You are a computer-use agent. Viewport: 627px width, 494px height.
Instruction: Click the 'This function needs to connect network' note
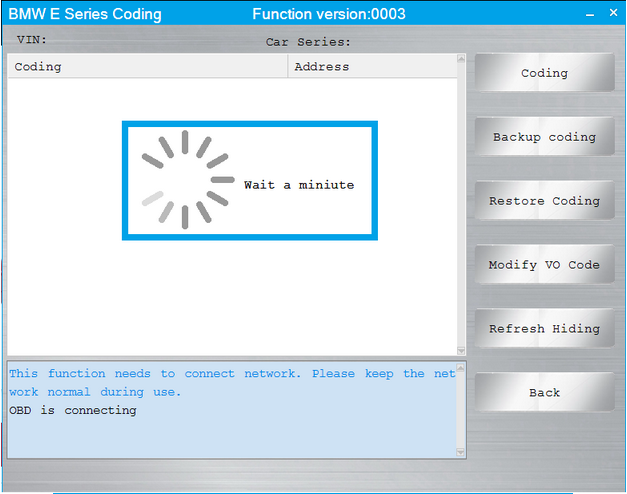232,383
